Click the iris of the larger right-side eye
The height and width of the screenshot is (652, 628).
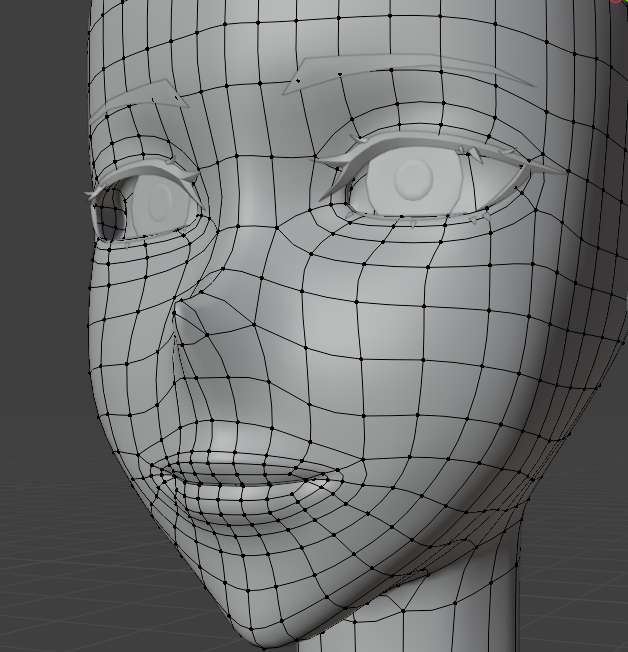coord(412,180)
